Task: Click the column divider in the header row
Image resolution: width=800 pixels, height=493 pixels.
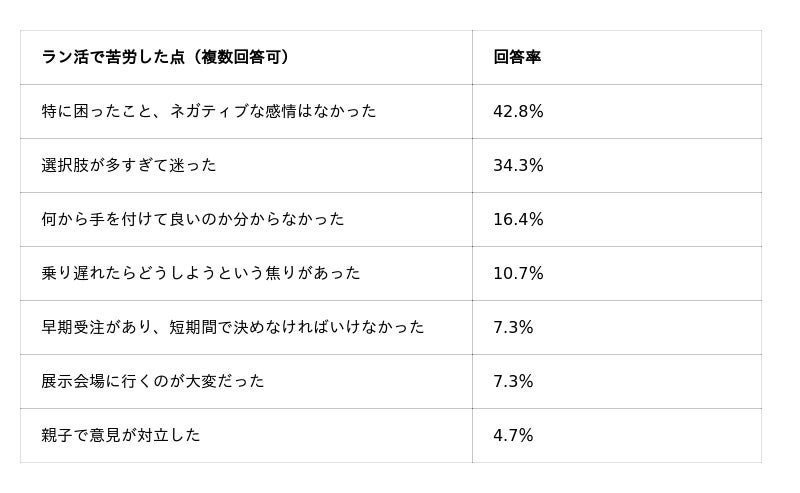Action: coord(472,58)
